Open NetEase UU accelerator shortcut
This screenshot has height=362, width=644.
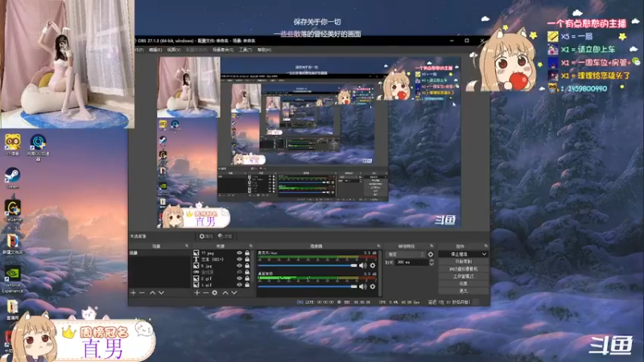point(38,147)
